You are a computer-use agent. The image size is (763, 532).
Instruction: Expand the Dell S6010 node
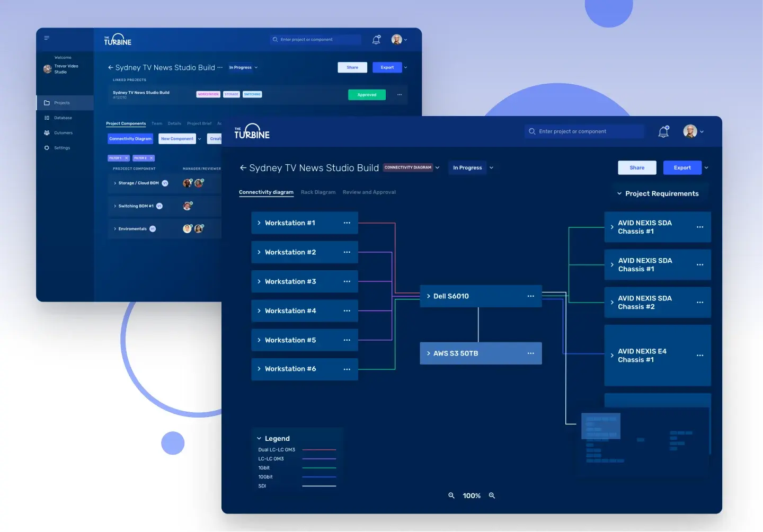pos(428,296)
